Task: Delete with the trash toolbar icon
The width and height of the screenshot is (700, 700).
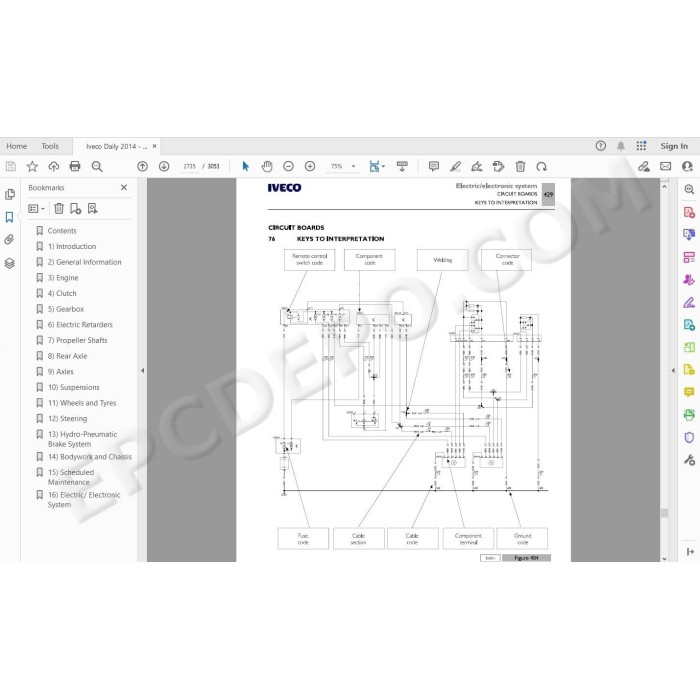Action: 520,167
